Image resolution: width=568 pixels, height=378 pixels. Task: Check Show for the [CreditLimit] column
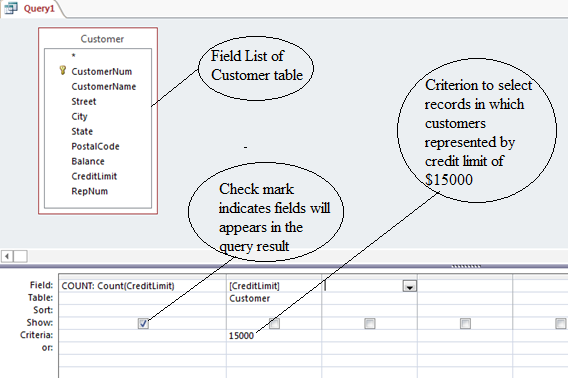[275, 323]
